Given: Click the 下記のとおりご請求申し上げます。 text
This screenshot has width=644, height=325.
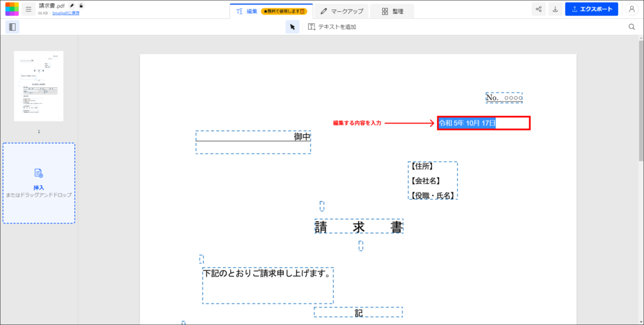Looking at the screenshot, I should [267, 273].
